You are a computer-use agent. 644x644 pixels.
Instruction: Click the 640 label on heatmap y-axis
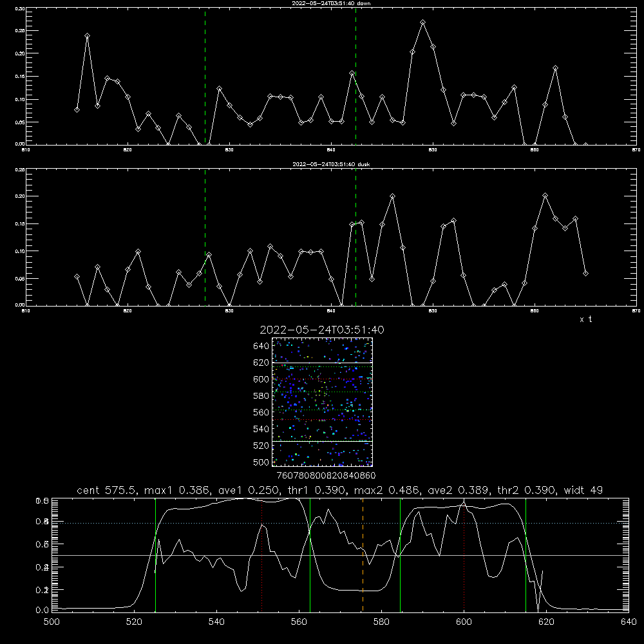click(x=261, y=346)
